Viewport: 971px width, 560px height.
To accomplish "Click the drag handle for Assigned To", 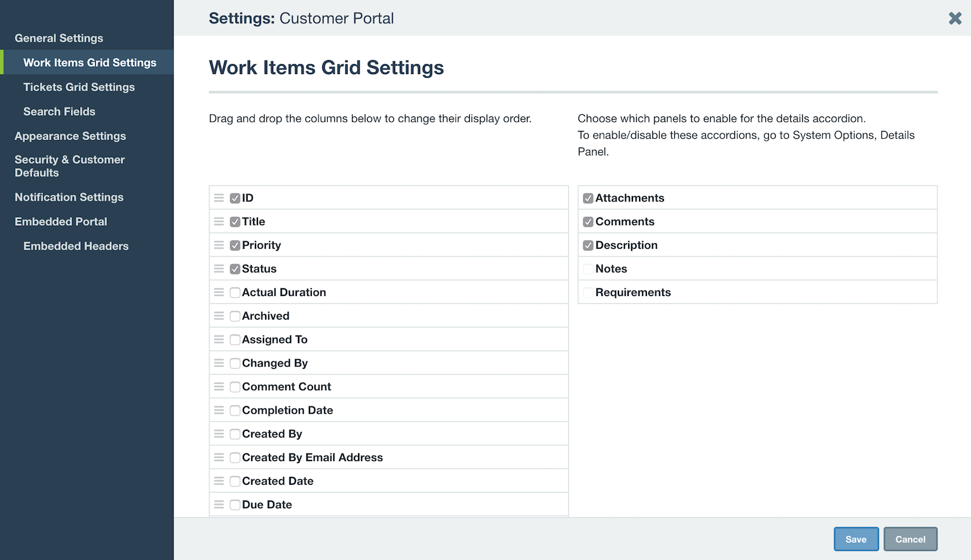I will tap(220, 339).
